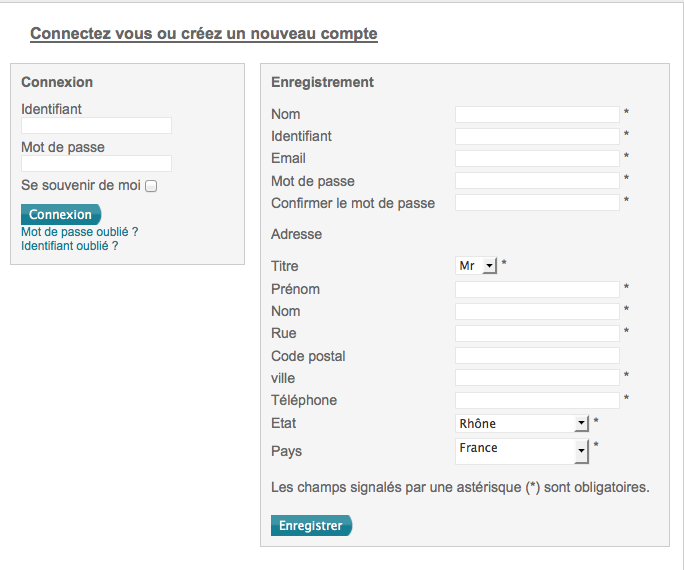Click the Téléphone input field
684x570 pixels.
(537, 400)
